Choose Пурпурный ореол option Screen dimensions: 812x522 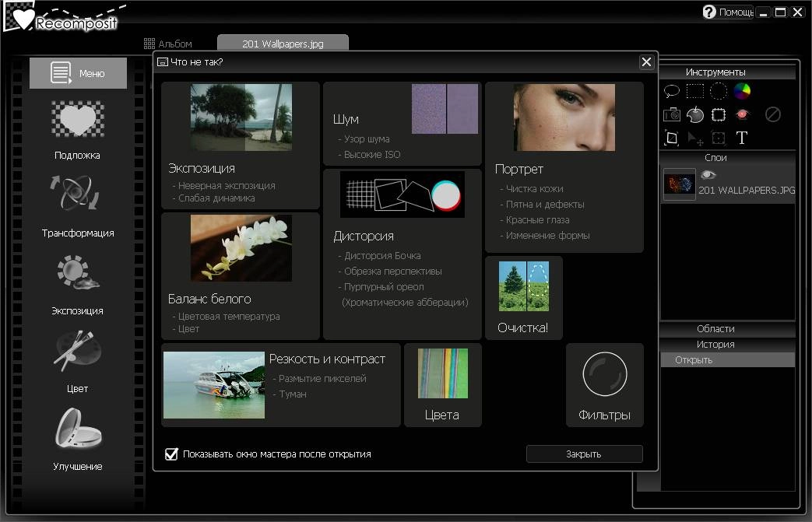(x=384, y=286)
